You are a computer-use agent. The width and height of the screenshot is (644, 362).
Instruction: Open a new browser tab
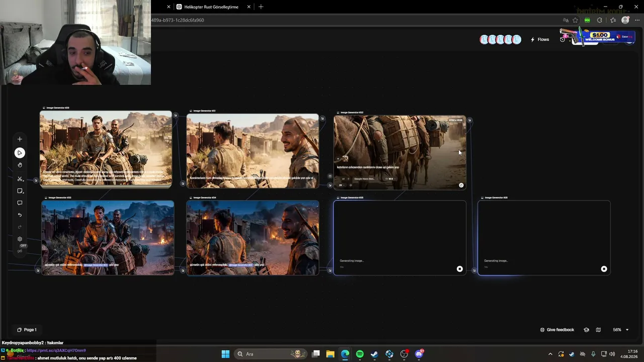(261, 7)
